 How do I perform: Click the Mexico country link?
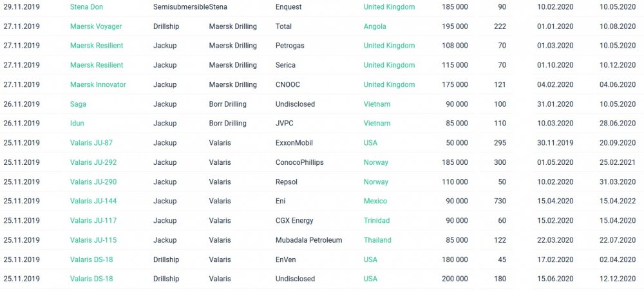375,202
